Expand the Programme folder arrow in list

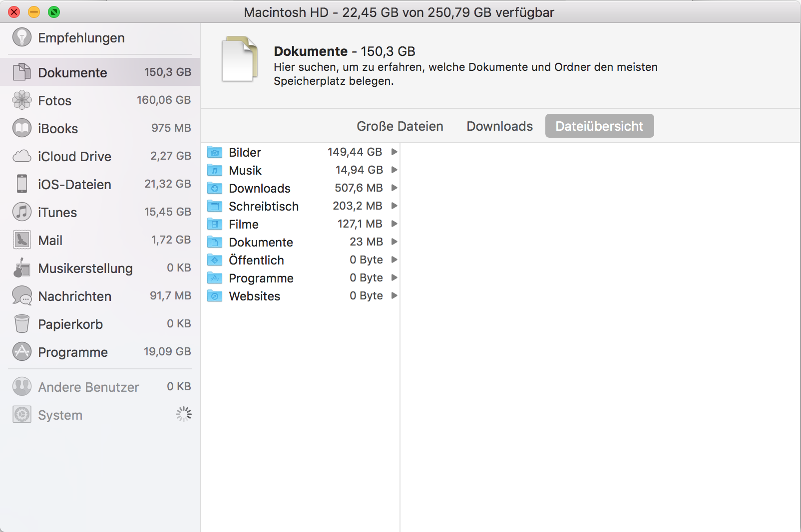coord(394,277)
